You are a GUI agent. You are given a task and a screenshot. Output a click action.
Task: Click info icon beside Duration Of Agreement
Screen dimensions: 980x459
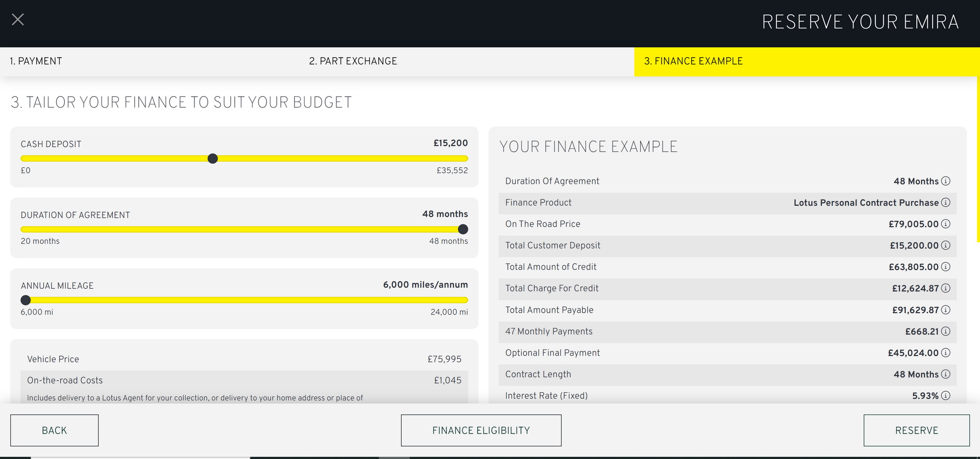(945, 181)
